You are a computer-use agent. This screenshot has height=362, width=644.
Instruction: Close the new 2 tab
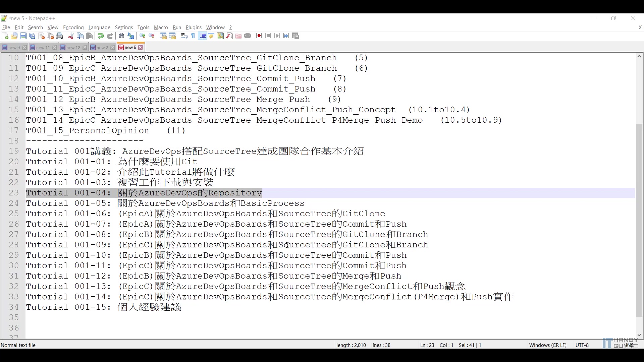(112, 47)
